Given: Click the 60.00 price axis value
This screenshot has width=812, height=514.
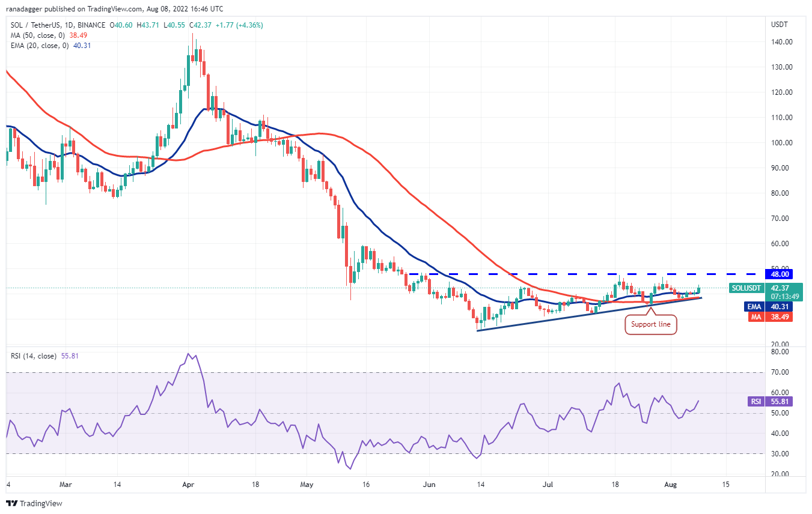Looking at the screenshot, I should point(780,244).
